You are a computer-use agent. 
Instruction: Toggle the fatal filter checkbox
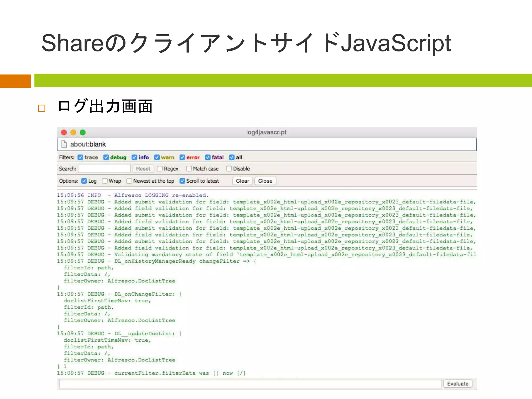208,157
